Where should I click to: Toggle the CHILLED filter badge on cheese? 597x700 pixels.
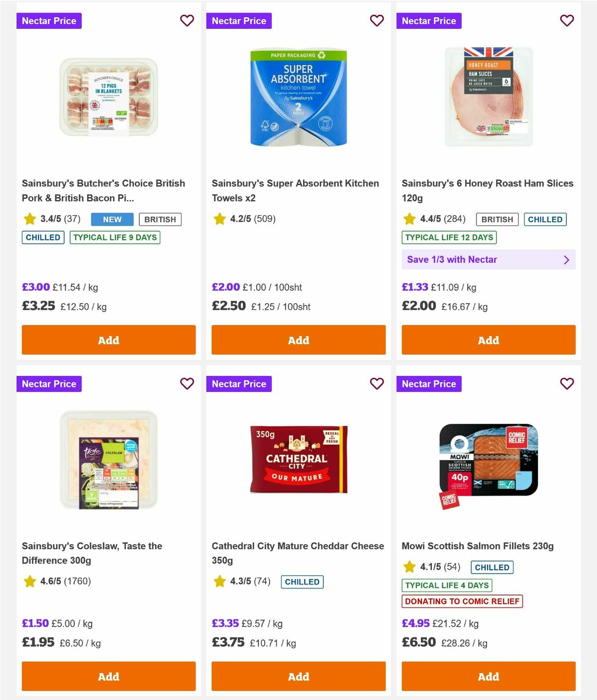[302, 582]
